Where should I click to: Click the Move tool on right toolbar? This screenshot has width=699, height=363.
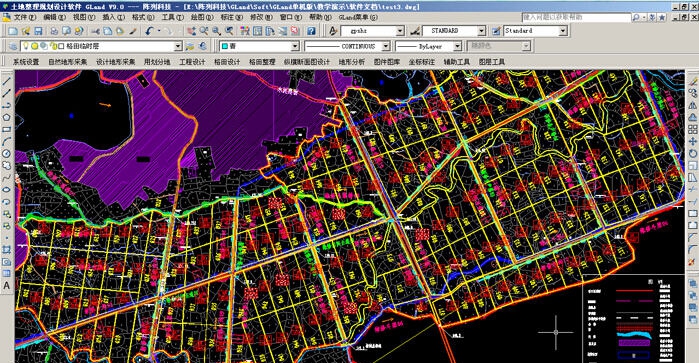point(692,141)
